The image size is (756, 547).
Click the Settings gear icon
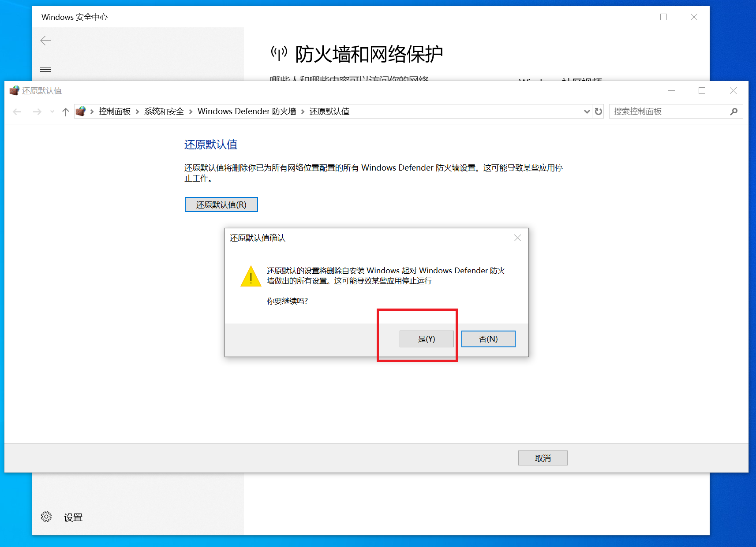click(x=46, y=517)
